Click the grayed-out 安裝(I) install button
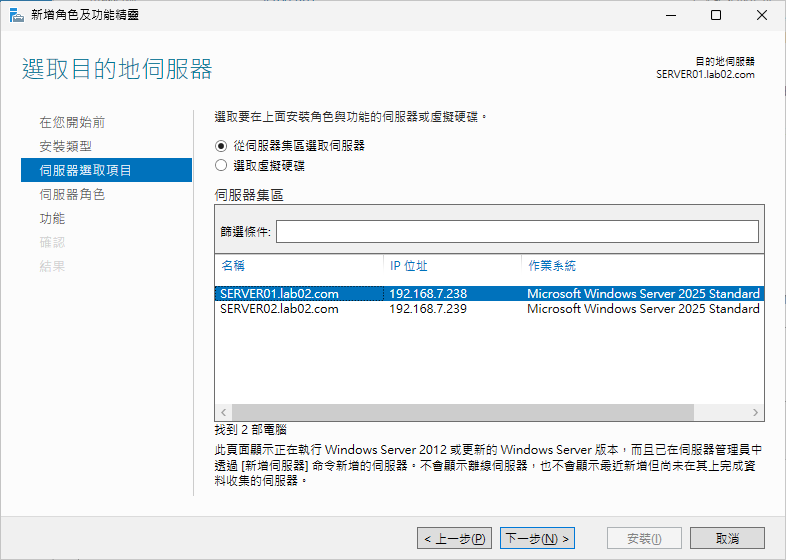Screen dimensions: 786x560 tap(644, 538)
